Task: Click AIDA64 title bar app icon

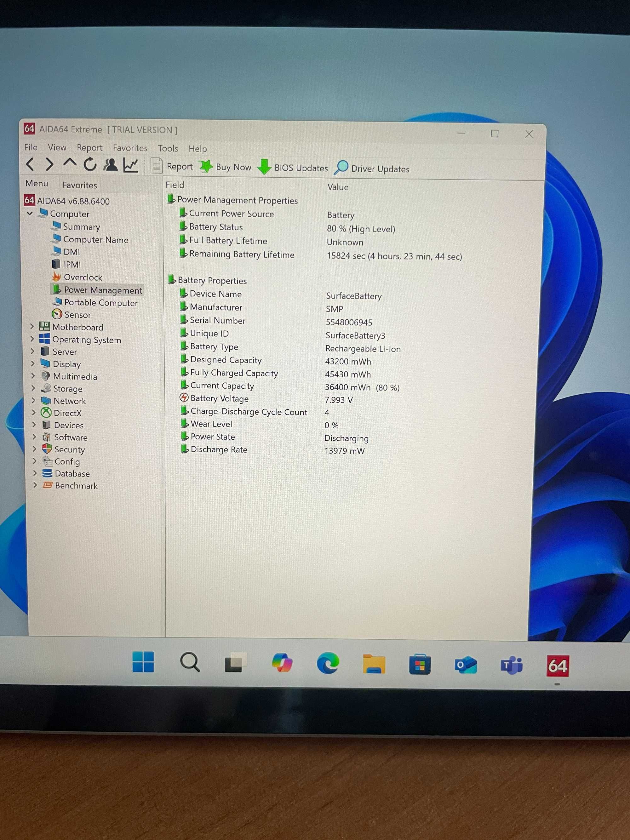Action: click(x=29, y=129)
